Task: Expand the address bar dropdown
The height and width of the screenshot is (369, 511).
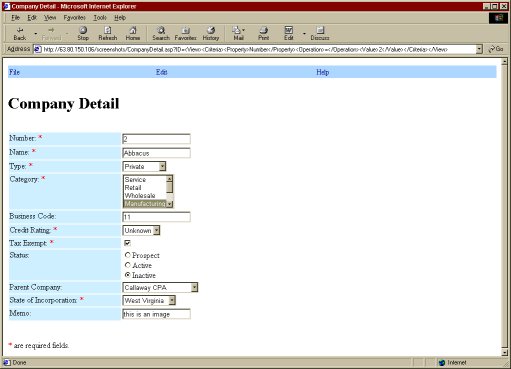Action: [479, 49]
